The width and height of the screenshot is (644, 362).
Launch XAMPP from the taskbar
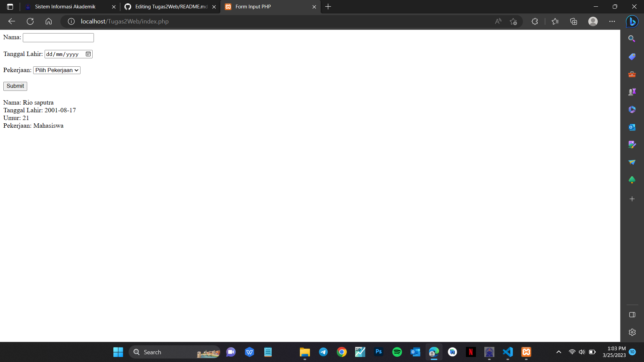click(x=526, y=352)
